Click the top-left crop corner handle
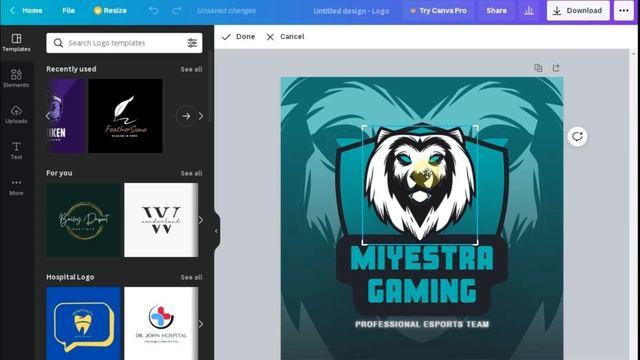Image resolution: width=640 pixels, height=360 pixels. coord(364,128)
